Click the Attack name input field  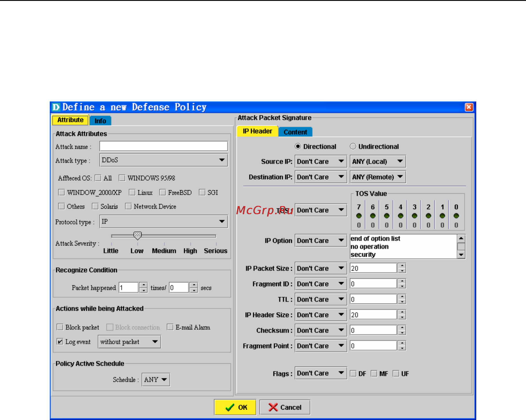coord(163,146)
